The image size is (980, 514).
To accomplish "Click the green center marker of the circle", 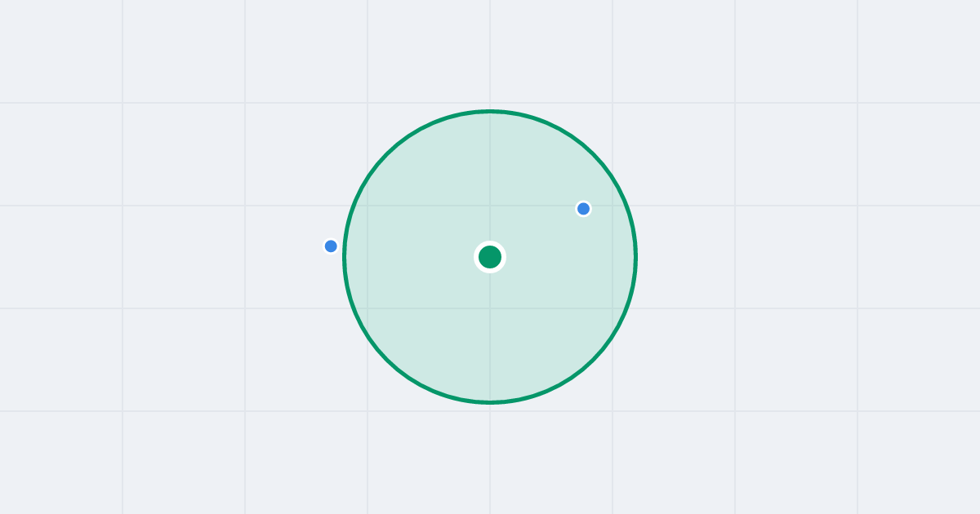I will [x=490, y=257].
